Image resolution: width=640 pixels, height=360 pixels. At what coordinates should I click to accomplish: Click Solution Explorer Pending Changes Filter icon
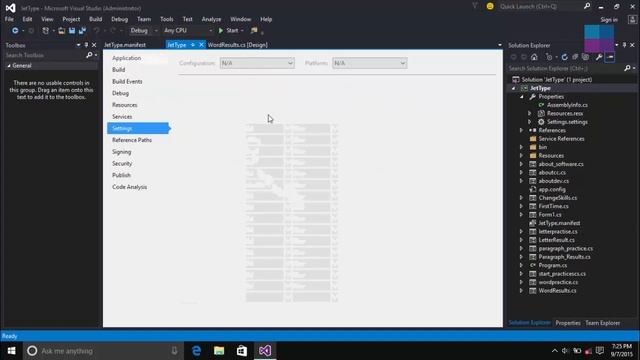click(x=549, y=57)
